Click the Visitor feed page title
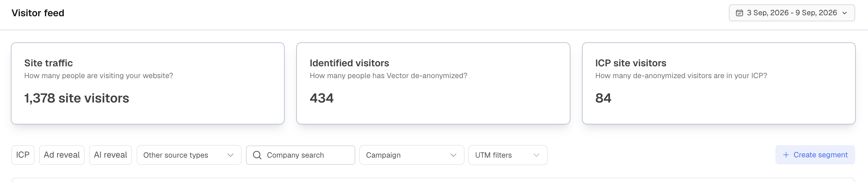 coord(38,13)
